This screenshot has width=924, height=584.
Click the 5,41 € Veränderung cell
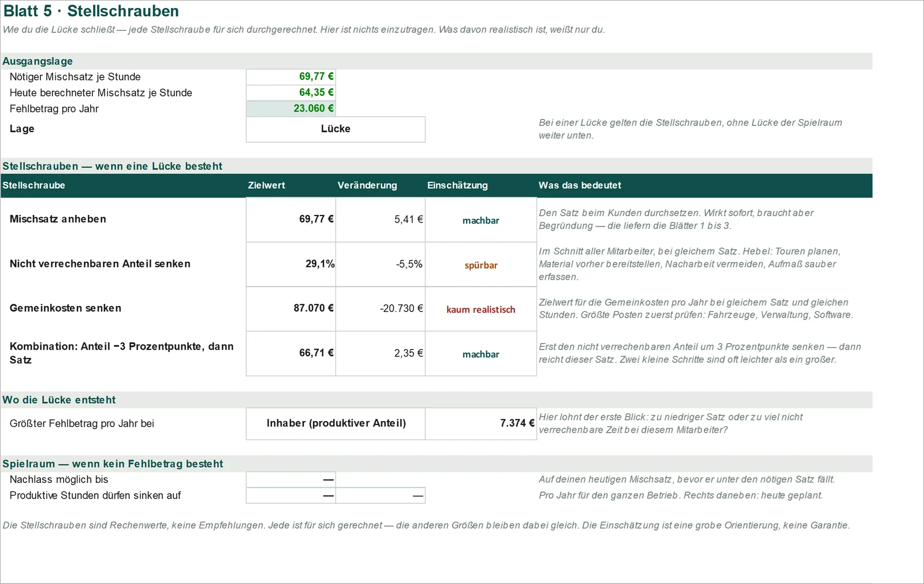381,220
